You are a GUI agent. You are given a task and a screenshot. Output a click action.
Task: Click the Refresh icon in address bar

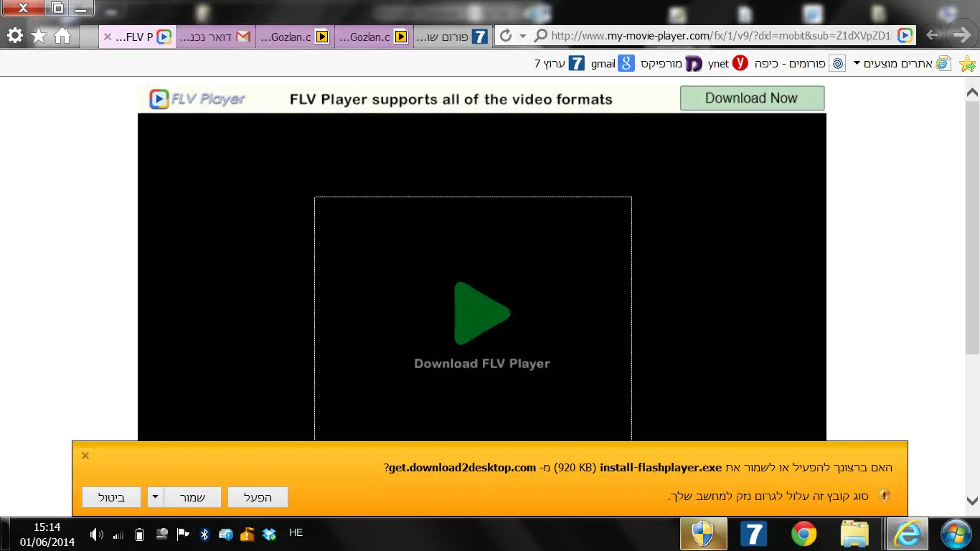pos(505,36)
